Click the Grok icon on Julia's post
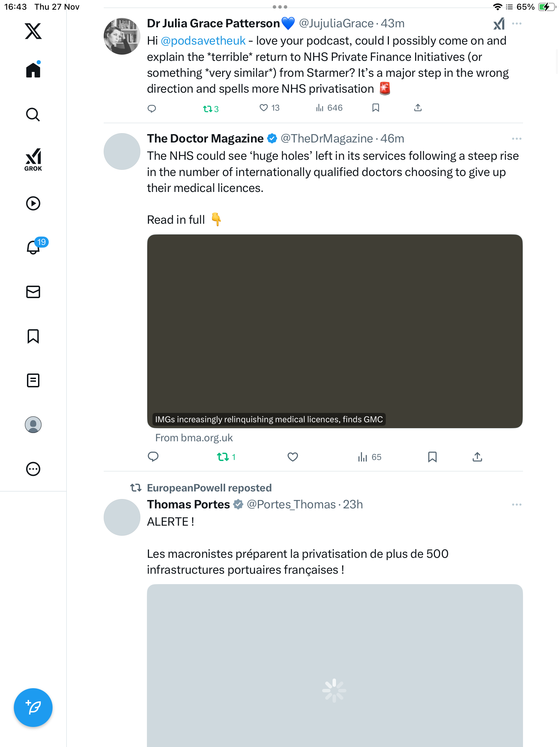This screenshot has width=560, height=747. coord(499,24)
